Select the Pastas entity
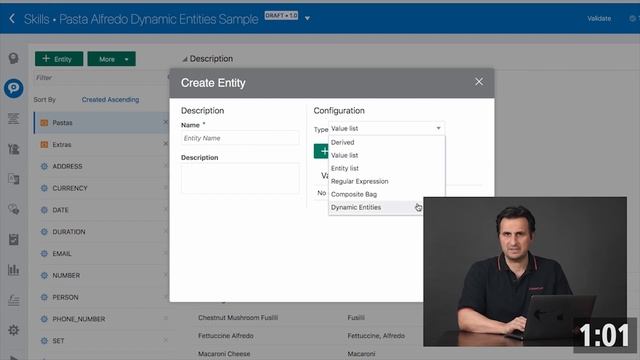 click(101, 122)
